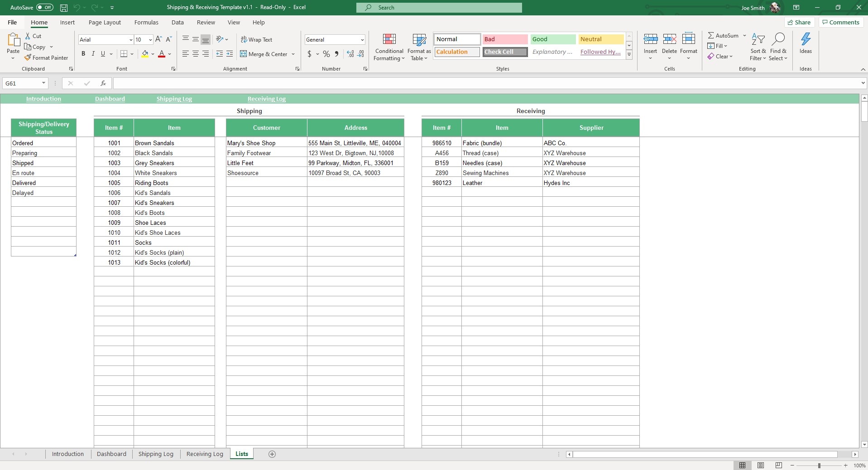868x470 pixels.
Task: Expand the Name Box dropdown arrow
Action: [43, 83]
